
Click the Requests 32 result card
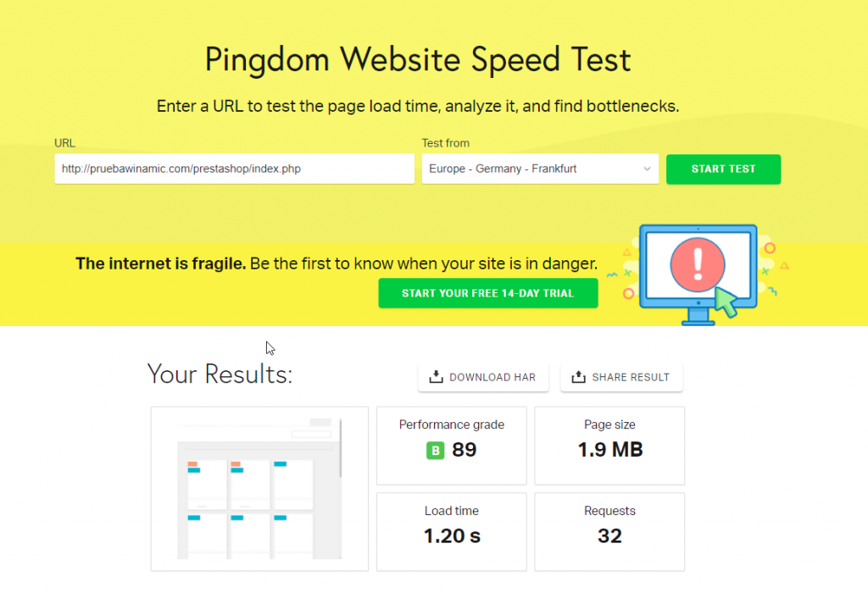tap(609, 532)
